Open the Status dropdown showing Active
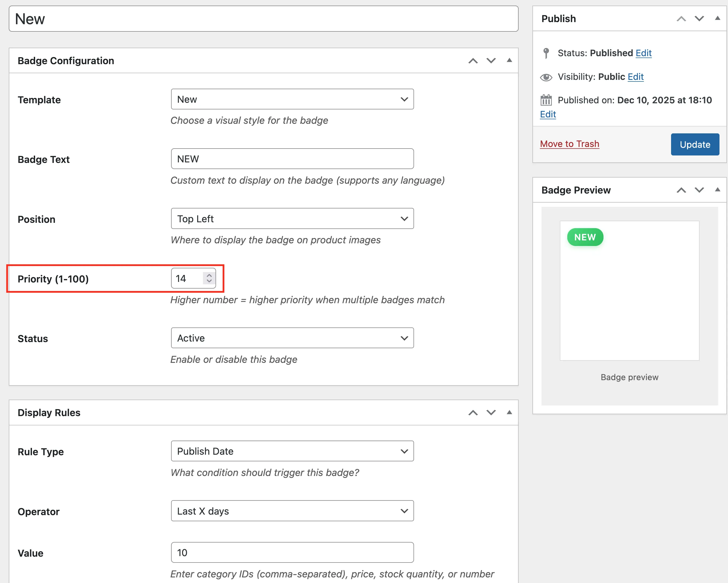728x583 pixels. coord(292,338)
